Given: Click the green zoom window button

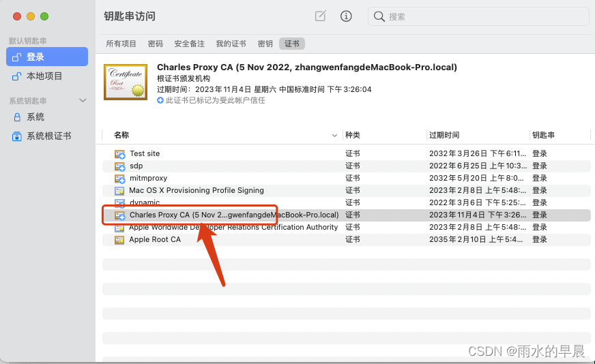Looking at the screenshot, I should [x=44, y=16].
